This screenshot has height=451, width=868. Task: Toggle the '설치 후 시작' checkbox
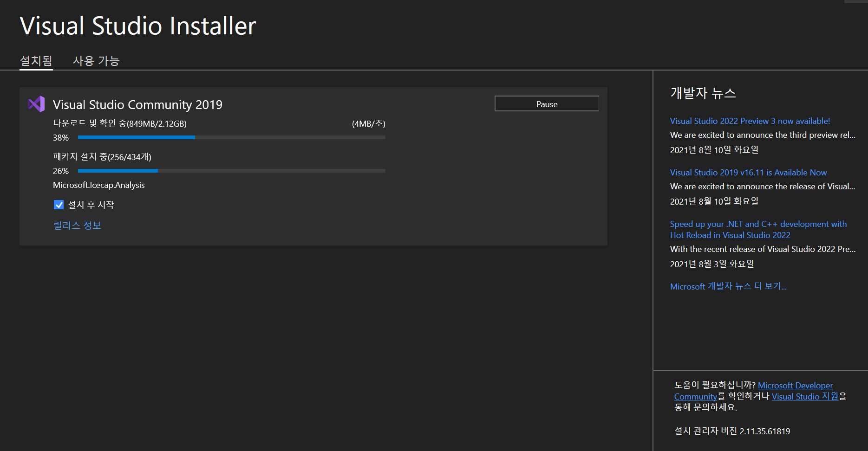click(x=59, y=205)
